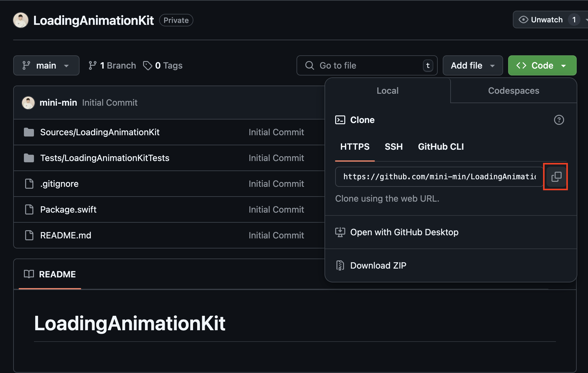
Task: Click the ZIP archive icon
Action: click(x=340, y=265)
